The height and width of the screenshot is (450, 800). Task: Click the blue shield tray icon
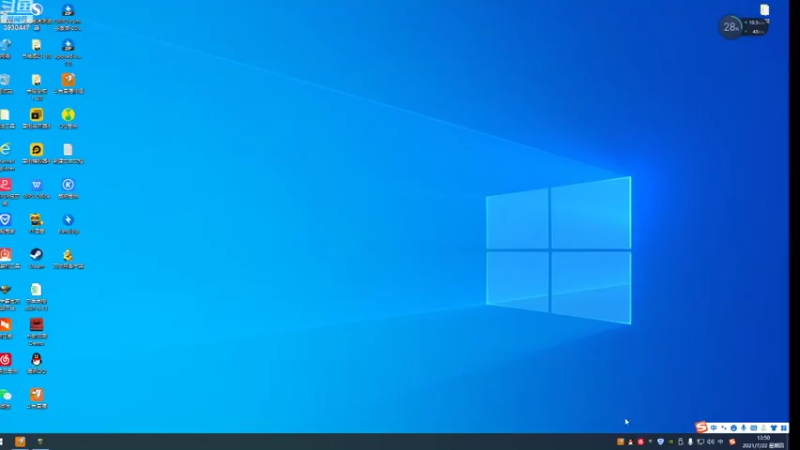click(661, 442)
